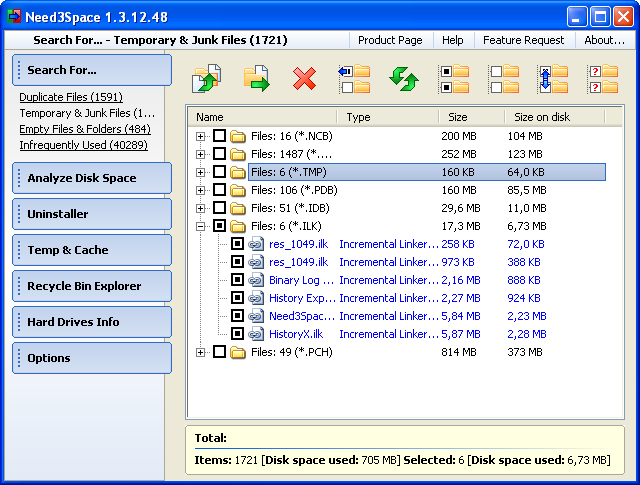Click the folder icon of the *.NCB group
This screenshot has width=640, height=485.
pyautogui.click(x=238, y=136)
